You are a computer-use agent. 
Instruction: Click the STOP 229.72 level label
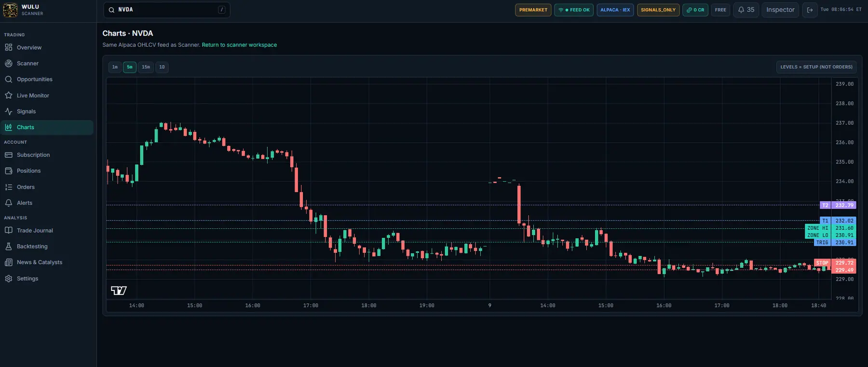click(835, 262)
